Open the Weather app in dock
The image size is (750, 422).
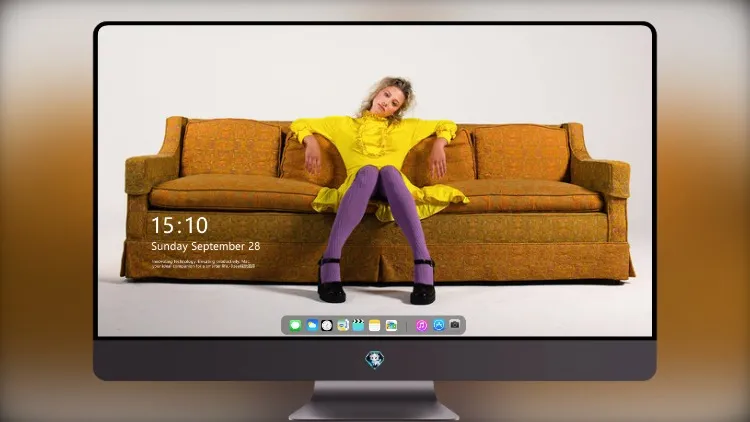pos(312,325)
